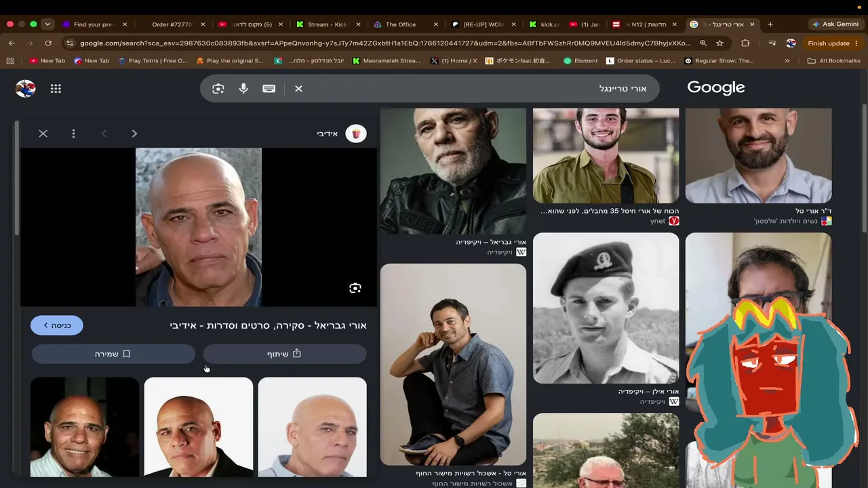This screenshot has height=488, width=868.
Task: Click the שמירה save button
Action: (113, 354)
